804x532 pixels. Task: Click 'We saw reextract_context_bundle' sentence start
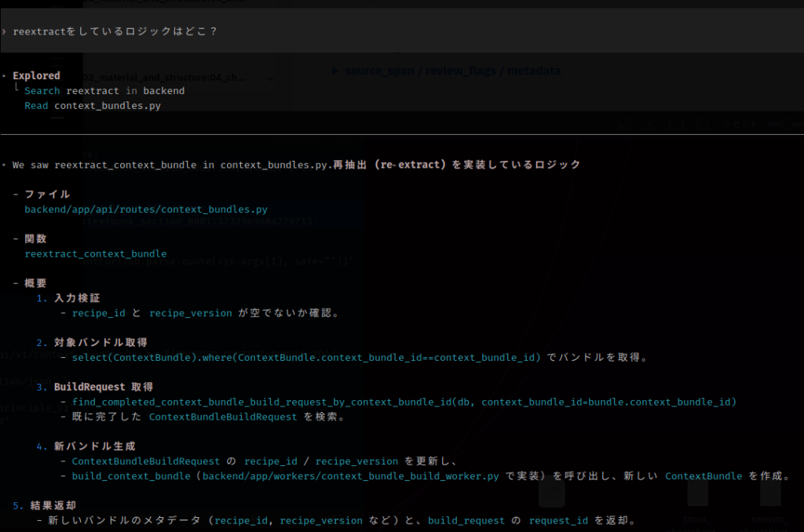(104, 165)
